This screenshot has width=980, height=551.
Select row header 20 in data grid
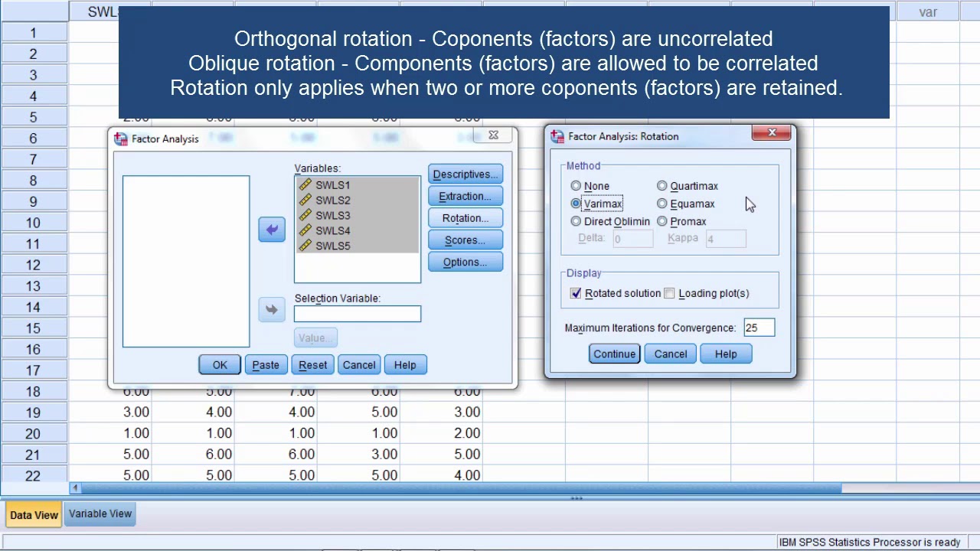pyautogui.click(x=34, y=433)
